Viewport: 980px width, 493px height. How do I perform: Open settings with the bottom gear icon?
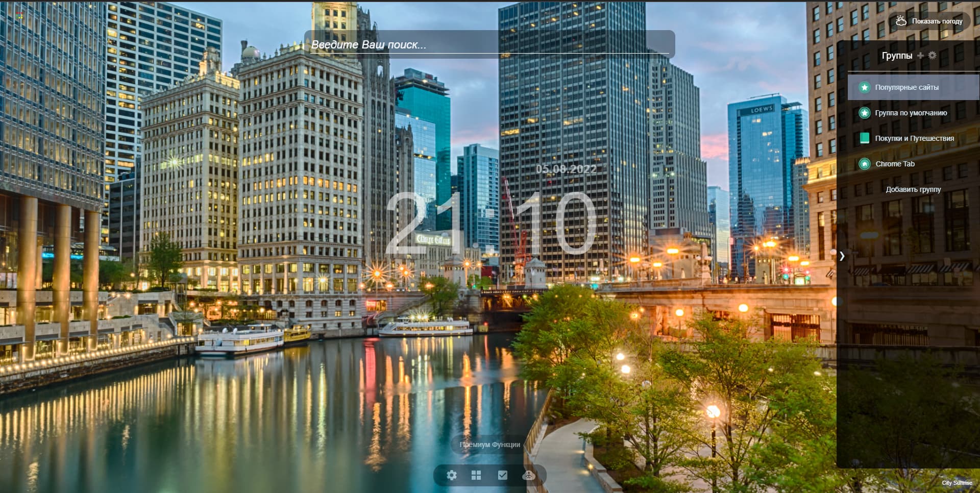coord(452,475)
